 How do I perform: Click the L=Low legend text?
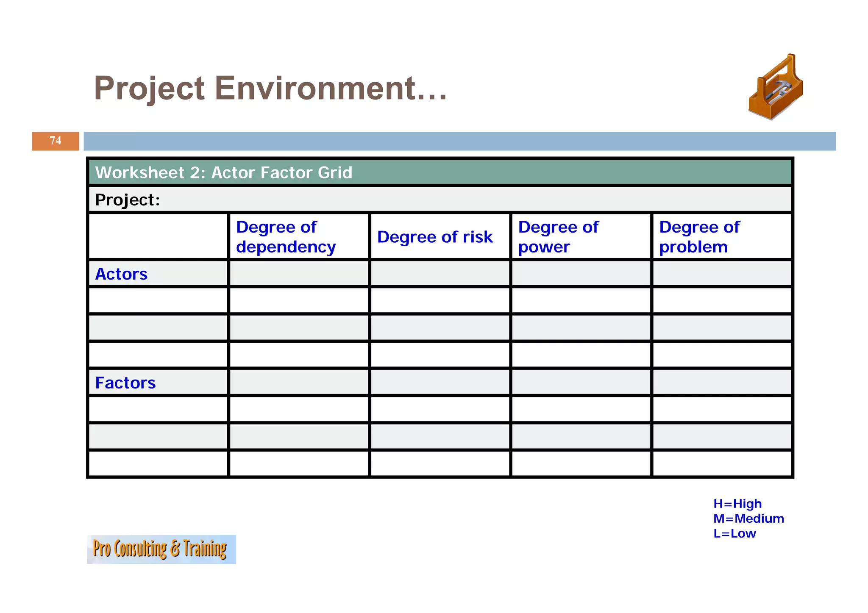point(734,533)
